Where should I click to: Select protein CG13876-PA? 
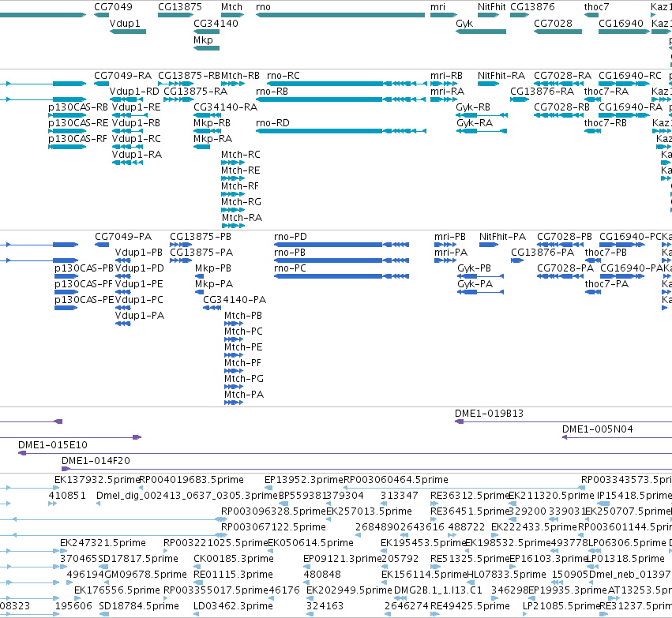pyautogui.click(x=542, y=253)
